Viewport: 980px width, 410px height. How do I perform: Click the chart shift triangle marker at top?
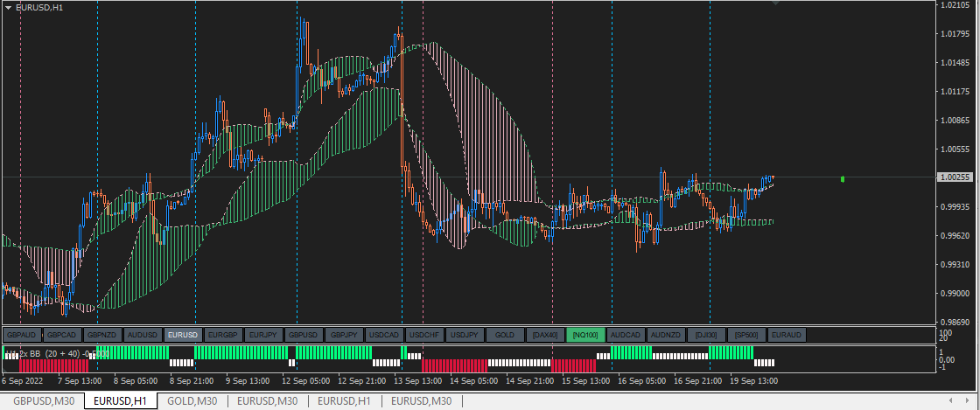775,3
